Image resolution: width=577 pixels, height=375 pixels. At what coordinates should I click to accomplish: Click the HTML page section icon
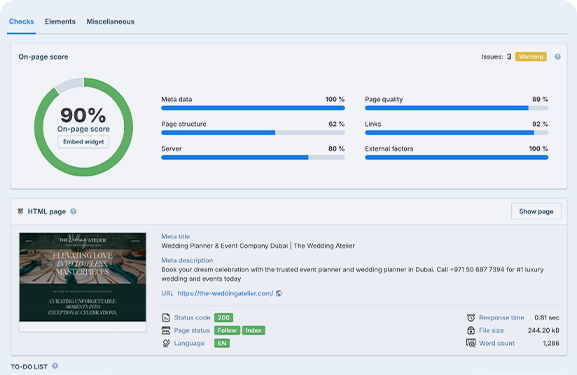tap(20, 211)
